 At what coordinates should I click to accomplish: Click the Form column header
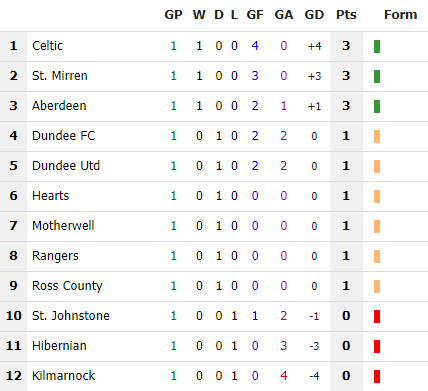(x=400, y=15)
